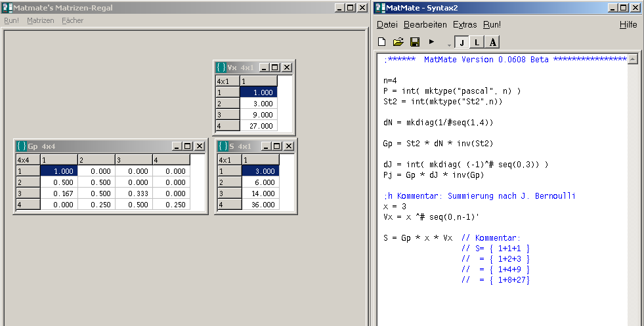
Task: Click the Gp matrix window braces icon
Action: click(x=21, y=146)
